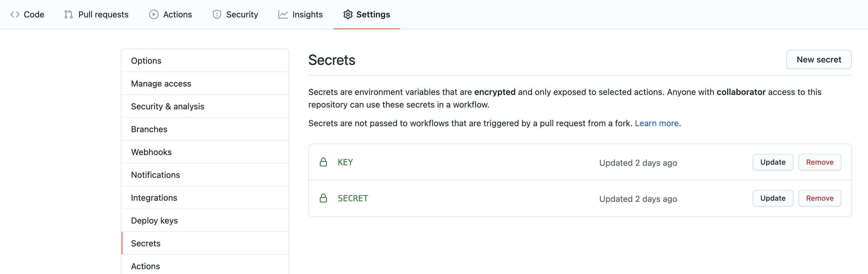Screen dimensions: 868x274
Task: Open Manage access in sidebar
Action: (x=161, y=84)
